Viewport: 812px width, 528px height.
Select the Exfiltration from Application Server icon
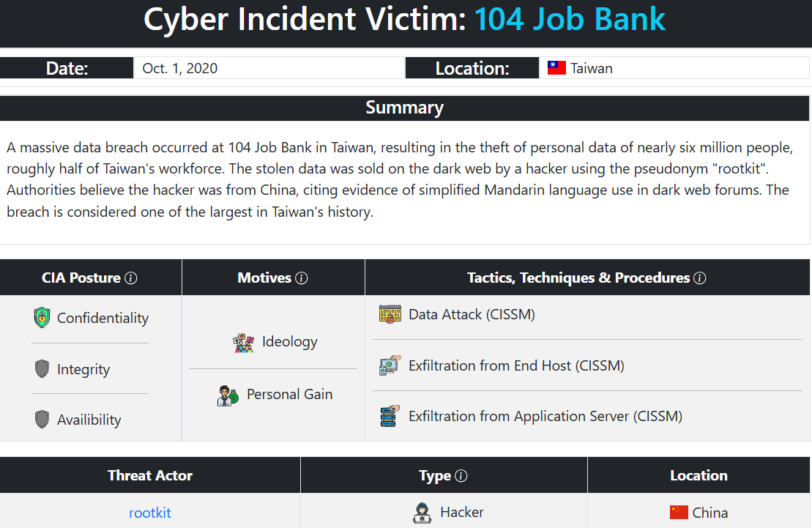(389, 415)
